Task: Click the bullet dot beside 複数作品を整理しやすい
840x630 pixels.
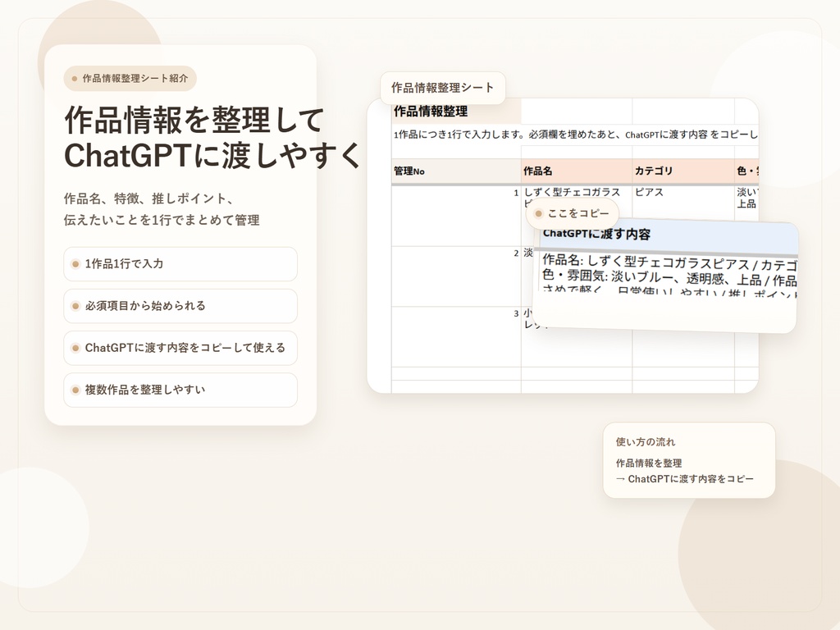Action: click(x=75, y=390)
